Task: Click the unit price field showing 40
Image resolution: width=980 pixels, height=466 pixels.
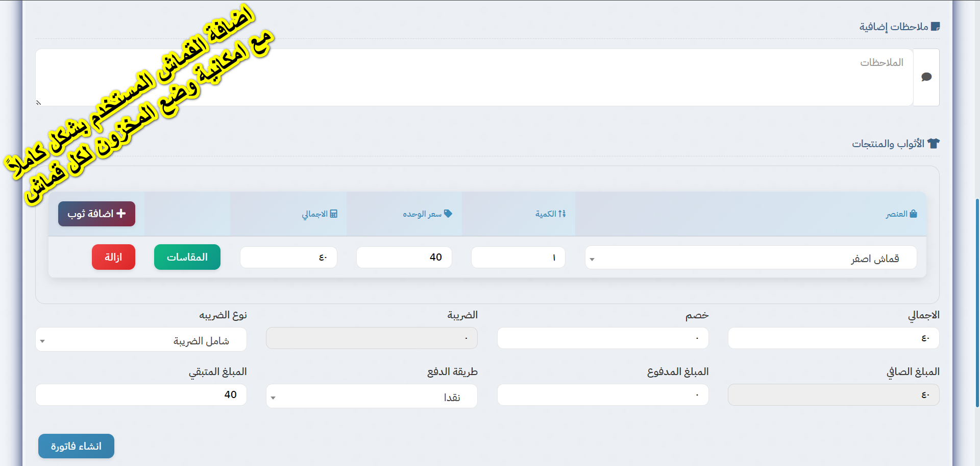Action: pyautogui.click(x=404, y=257)
